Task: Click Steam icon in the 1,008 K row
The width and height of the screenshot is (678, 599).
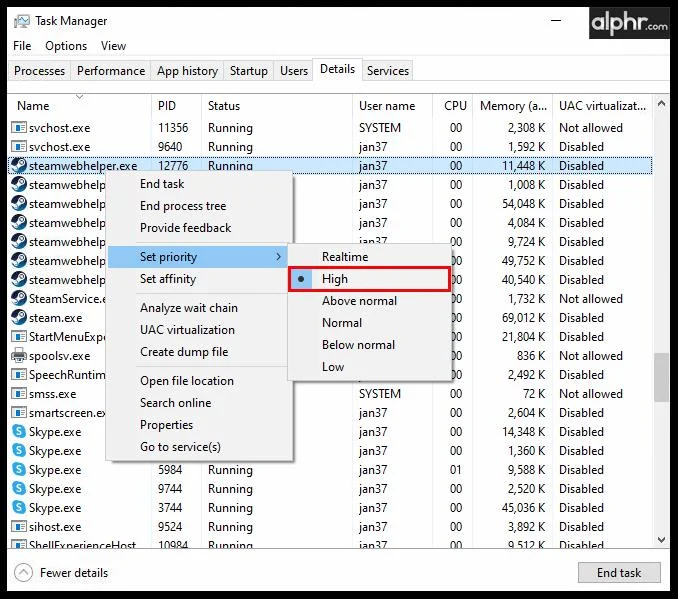Action: tap(19, 185)
